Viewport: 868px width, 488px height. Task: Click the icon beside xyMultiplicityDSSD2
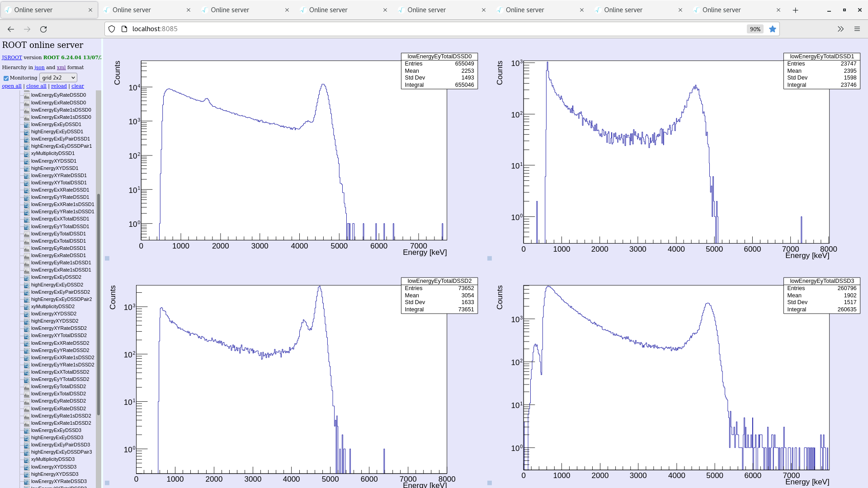[27, 307]
